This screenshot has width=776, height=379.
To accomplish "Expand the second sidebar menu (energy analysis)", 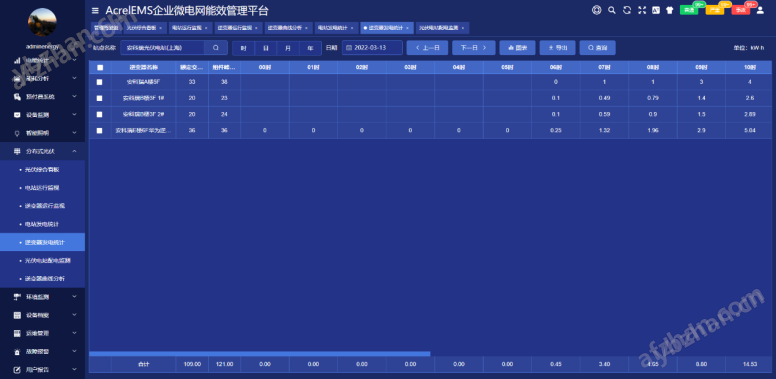I will pyautogui.click(x=43, y=78).
